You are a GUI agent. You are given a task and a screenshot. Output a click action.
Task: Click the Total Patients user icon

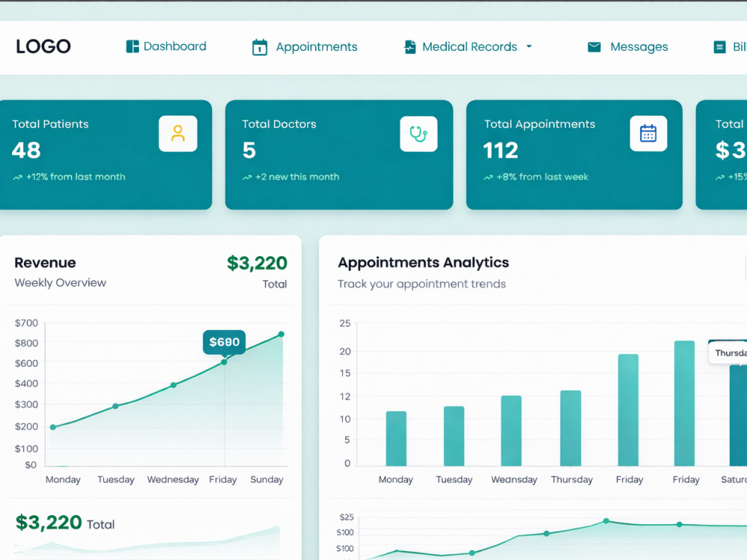(x=178, y=134)
